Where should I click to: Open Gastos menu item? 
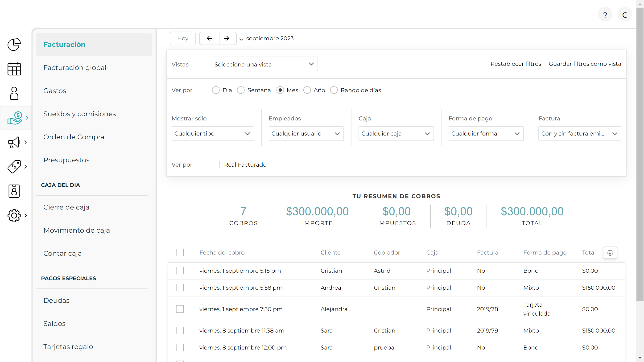(55, 91)
